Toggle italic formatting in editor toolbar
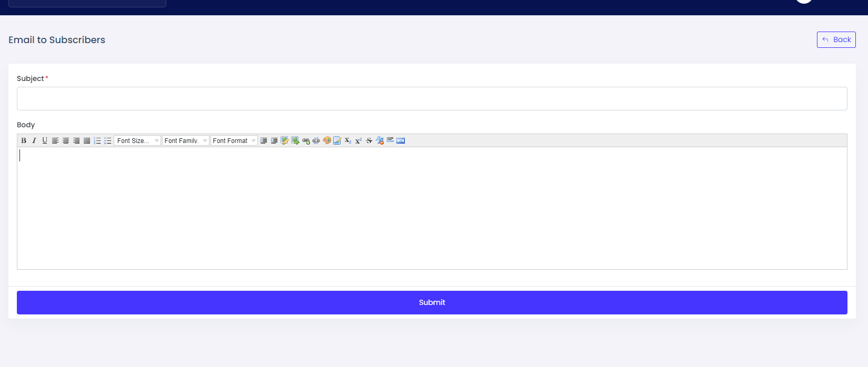 click(x=34, y=140)
